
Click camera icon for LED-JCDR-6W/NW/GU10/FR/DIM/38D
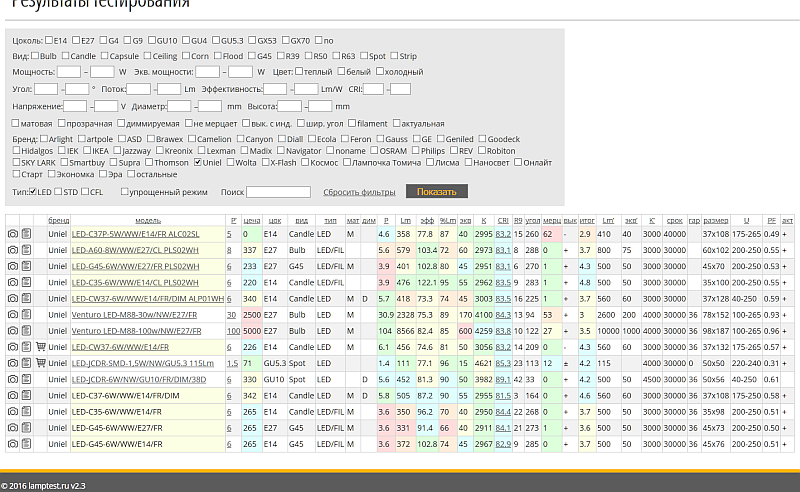[x=13, y=379]
